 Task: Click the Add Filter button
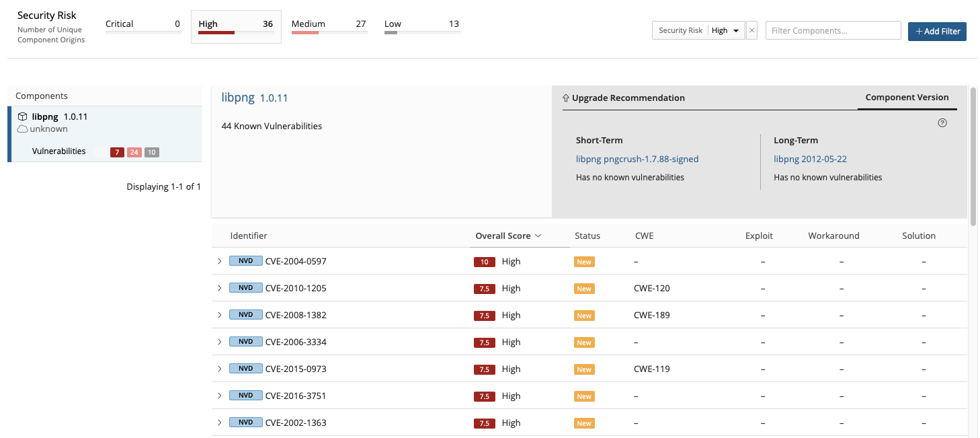(937, 31)
